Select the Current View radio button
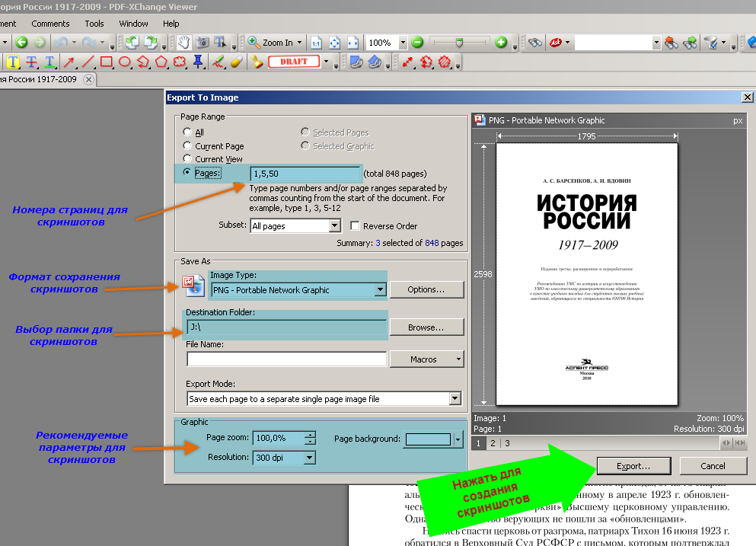 (x=187, y=158)
